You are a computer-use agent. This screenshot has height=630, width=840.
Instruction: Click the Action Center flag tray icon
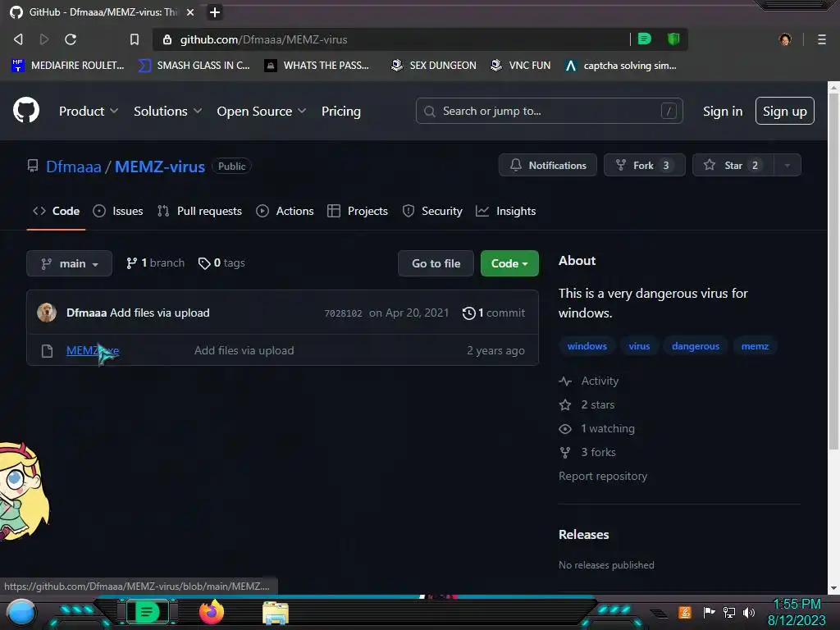pos(710,612)
